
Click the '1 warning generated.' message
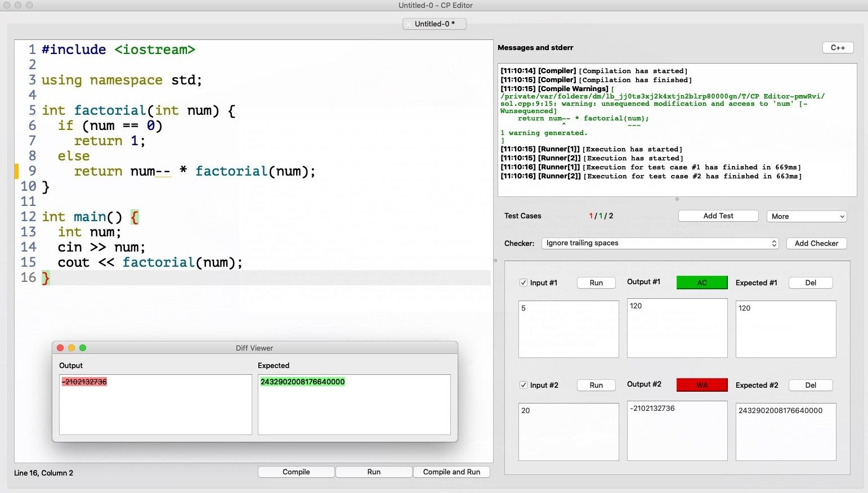(544, 133)
